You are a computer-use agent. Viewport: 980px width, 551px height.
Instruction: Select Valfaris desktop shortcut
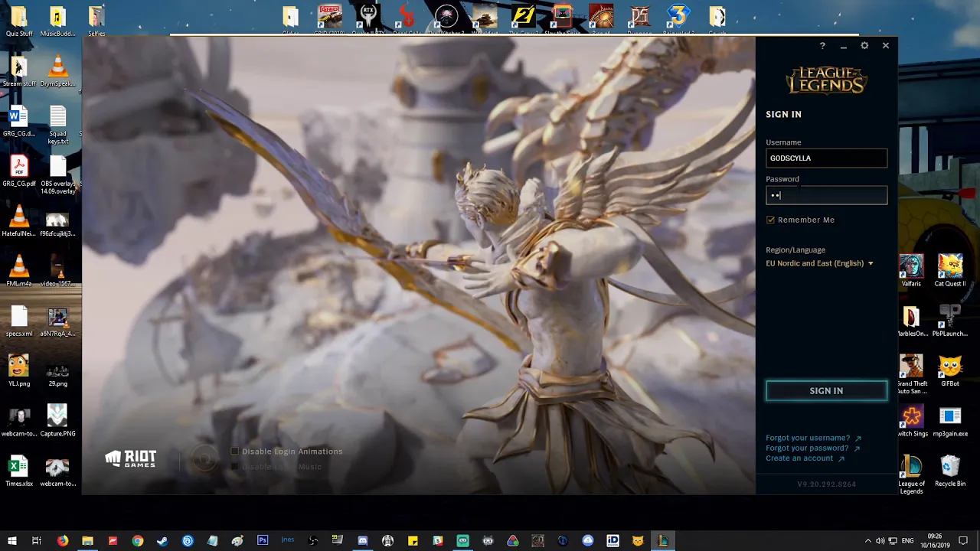click(911, 271)
